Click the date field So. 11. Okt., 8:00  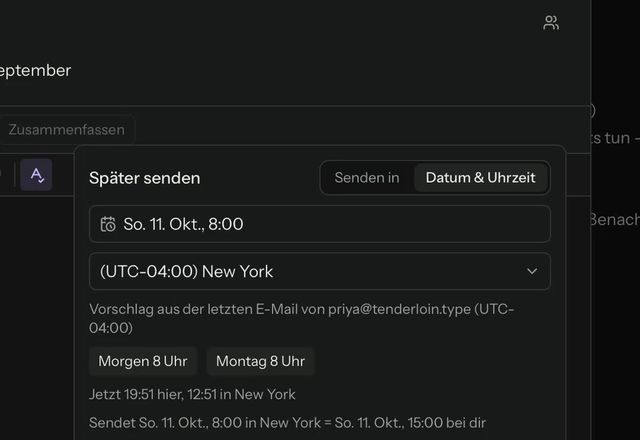point(320,224)
